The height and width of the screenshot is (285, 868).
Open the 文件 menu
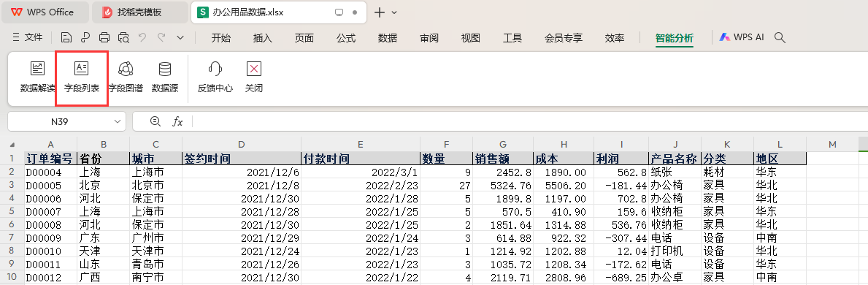[x=28, y=38]
